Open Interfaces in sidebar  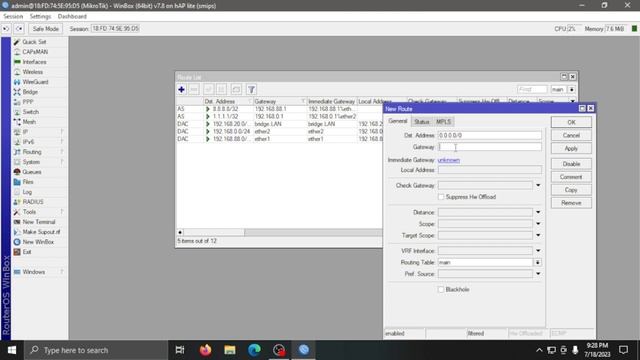coord(34,62)
